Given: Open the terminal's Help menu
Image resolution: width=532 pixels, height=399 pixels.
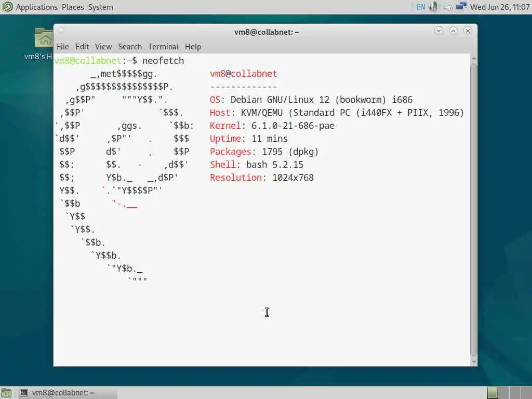Looking at the screenshot, I should [x=193, y=46].
